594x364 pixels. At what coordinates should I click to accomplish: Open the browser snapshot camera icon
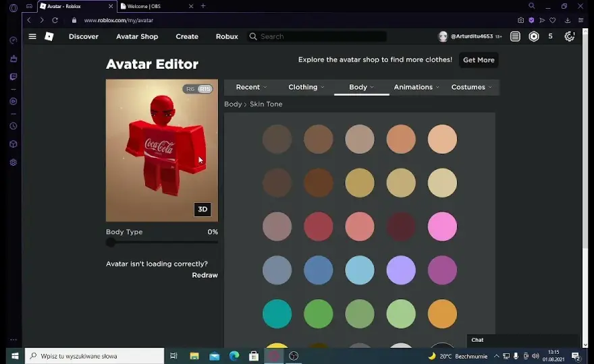[521, 20]
